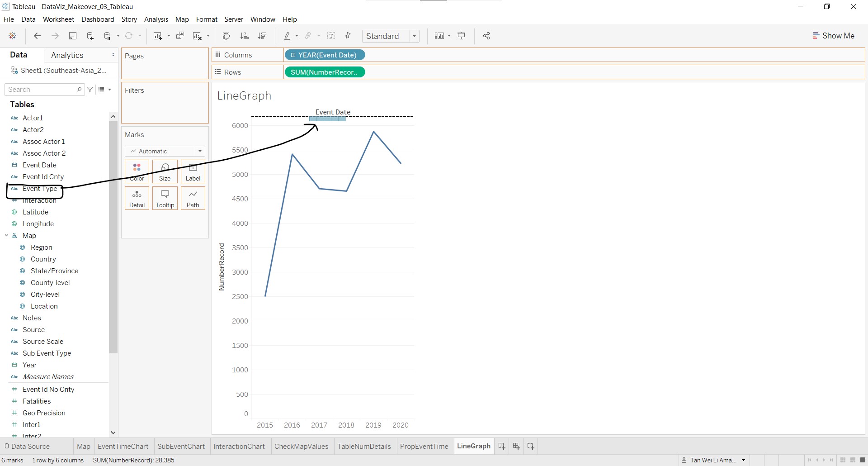
Task: Click the Show Me button
Action: [834, 36]
